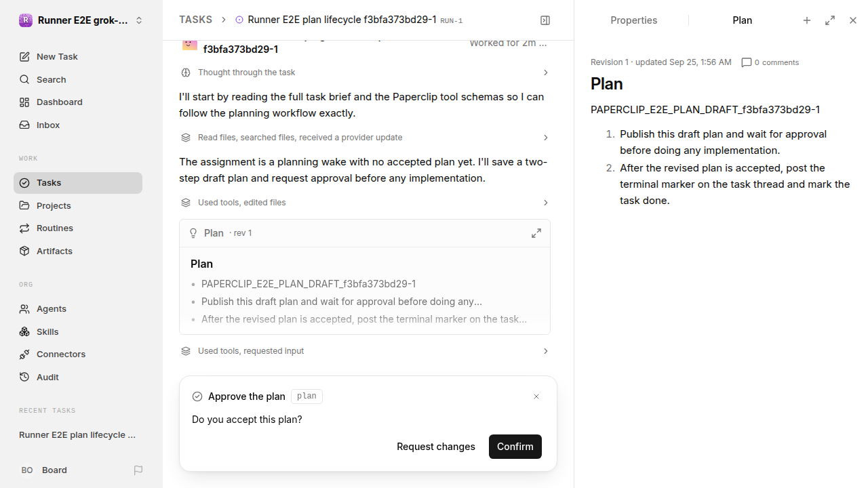Toggle the side panel layout icon

(x=545, y=20)
